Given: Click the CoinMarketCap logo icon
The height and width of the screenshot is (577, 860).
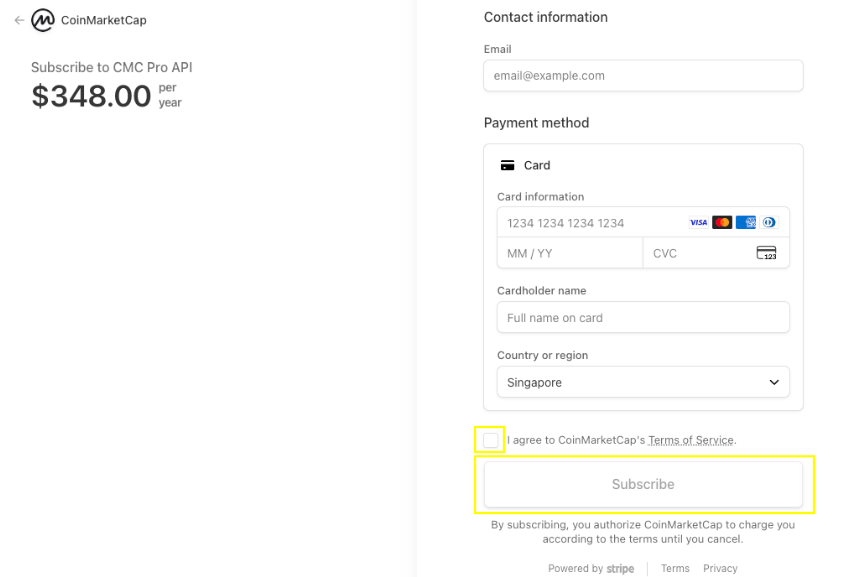Looking at the screenshot, I should coord(43,20).
